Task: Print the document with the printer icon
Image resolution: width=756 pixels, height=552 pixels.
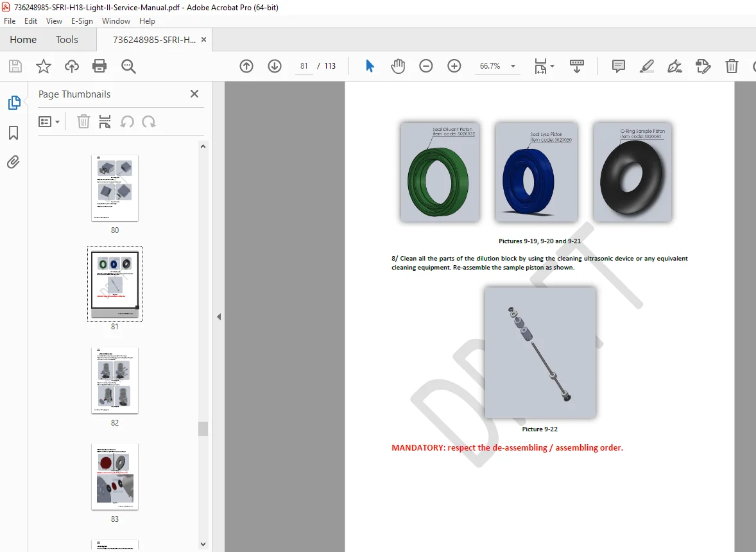Action: pos(99,66)
